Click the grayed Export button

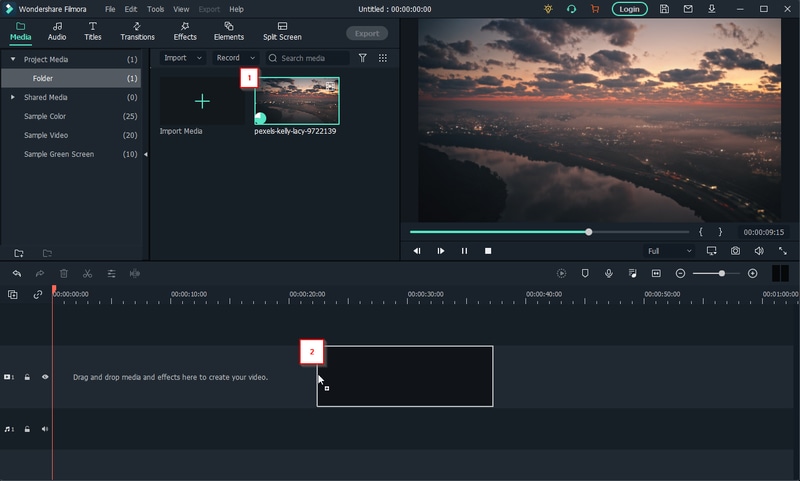(x=367, y=33)
